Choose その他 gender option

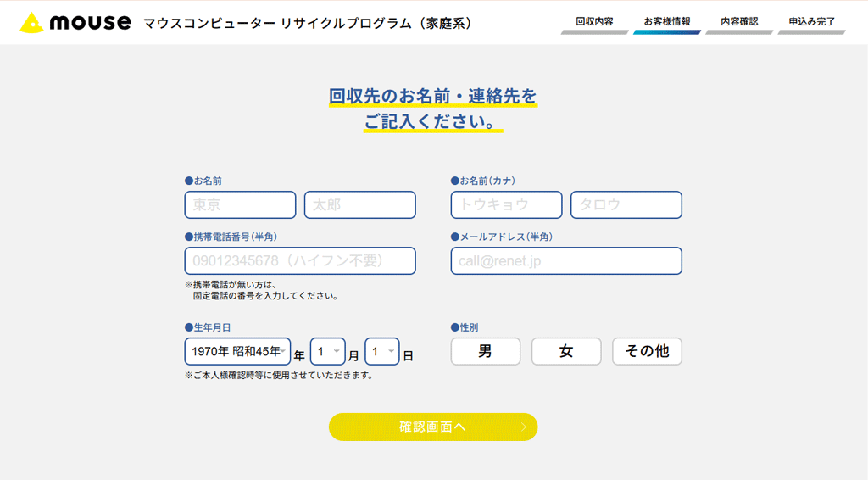click(647, 351)
